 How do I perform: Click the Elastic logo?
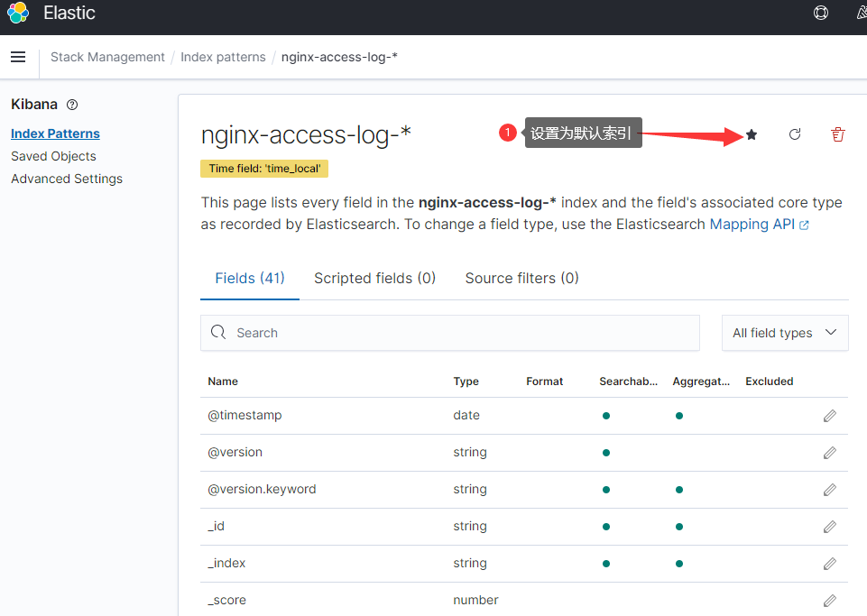(x=18, y=14)
